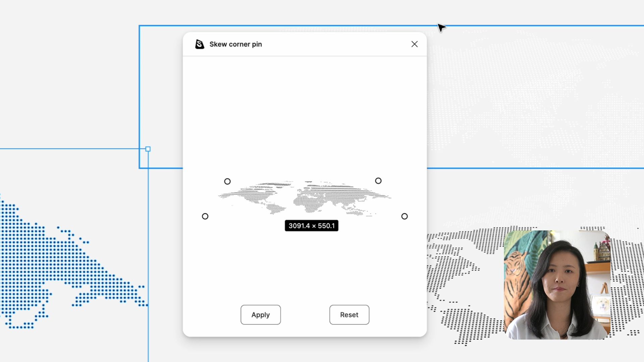The width and height of the screenshot is (644, 362).
Task: Click vertical blue bounding line below square handle
Action: [148, 251]
